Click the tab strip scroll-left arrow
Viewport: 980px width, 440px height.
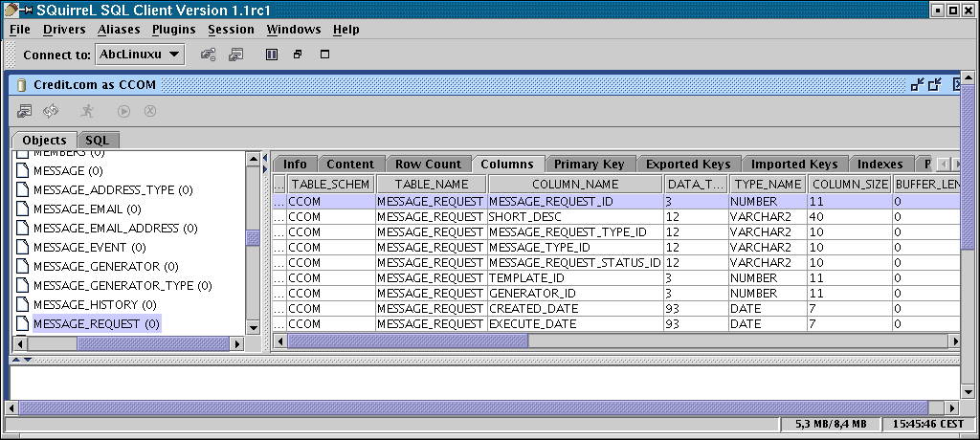(x=944, y=165)
